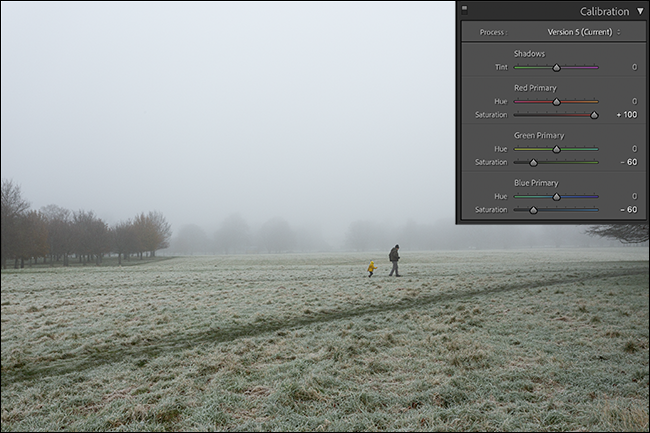Screen dimensions: 650x433
Task: Click the Blue Primary Hue slider handle
Action: [556, 197]
